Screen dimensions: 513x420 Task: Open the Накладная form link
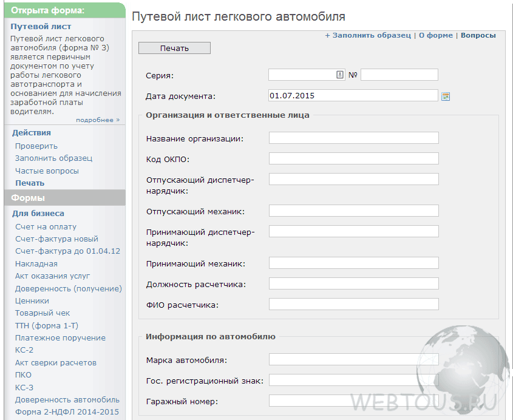tap(36, 263)
